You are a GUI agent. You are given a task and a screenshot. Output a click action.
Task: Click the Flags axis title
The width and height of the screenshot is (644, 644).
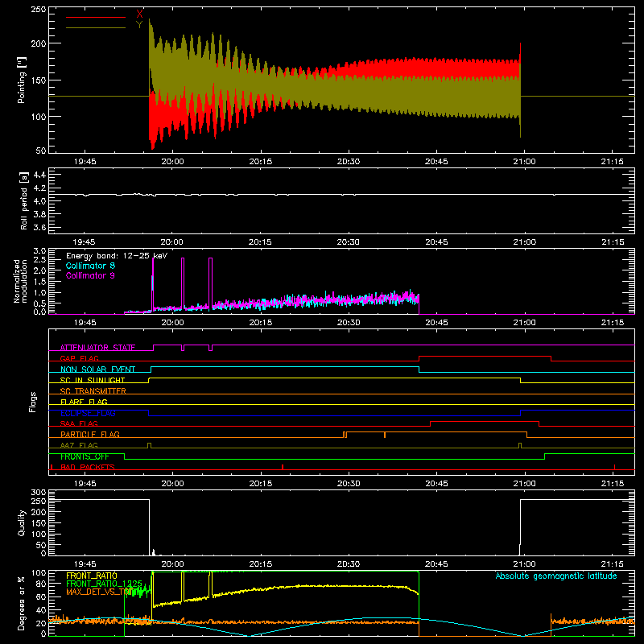coord(32,402)
